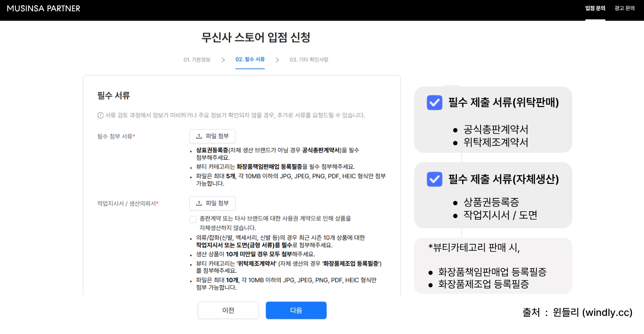Click the 화장품책임판매업 등록필증 list item
The width and height of the screenshot is (644, 334).
click(492, 272)
